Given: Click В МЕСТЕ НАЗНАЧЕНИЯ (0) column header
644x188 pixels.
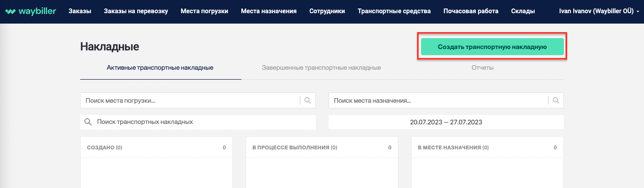Looking at the screenshot, I should tap(487, 147).
